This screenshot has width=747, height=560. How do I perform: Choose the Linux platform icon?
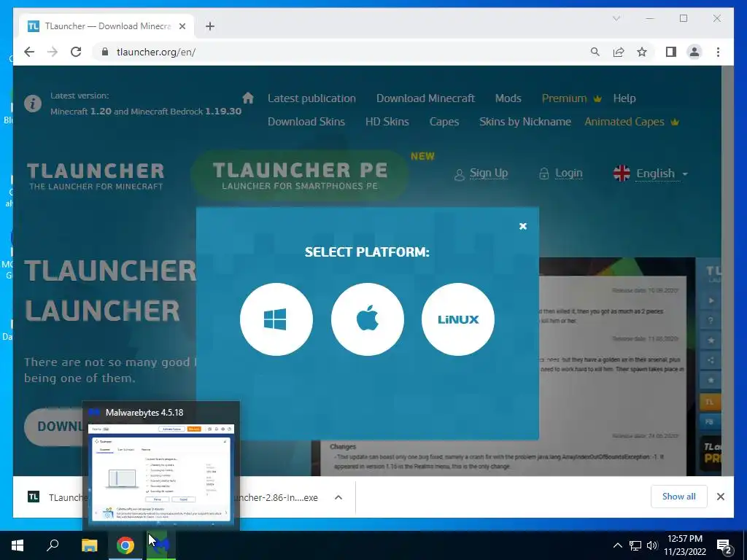[458, 319]
